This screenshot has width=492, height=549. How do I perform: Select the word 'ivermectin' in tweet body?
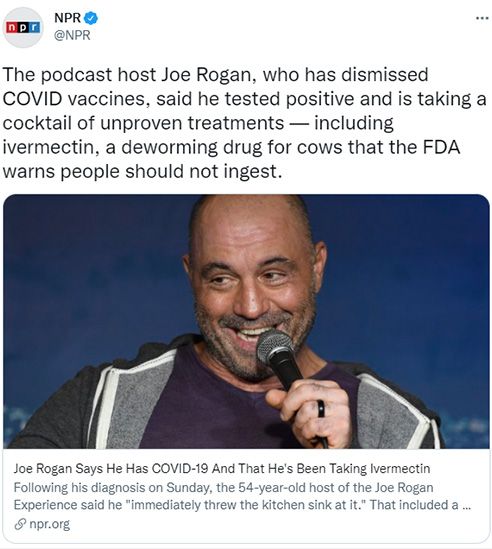49,147
